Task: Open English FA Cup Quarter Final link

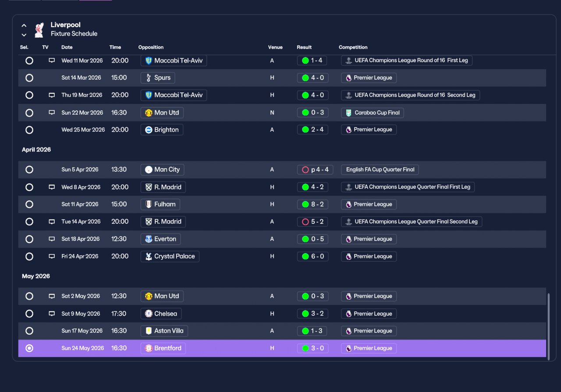Action: [x=380, y=170]
